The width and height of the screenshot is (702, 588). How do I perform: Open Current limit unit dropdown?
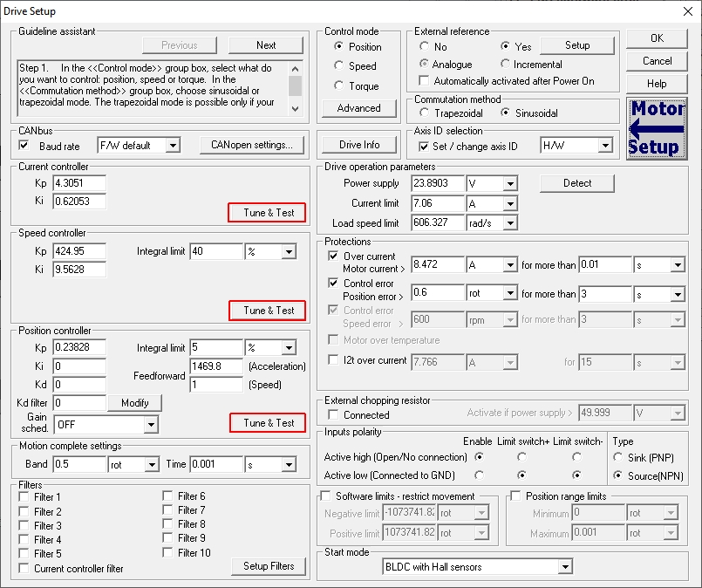(510, 204)
